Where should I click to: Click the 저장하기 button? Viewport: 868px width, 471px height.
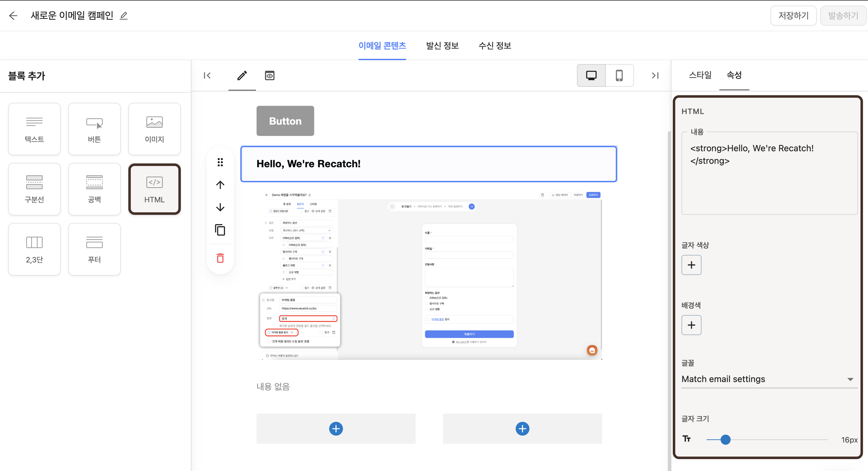coord(793,15)
